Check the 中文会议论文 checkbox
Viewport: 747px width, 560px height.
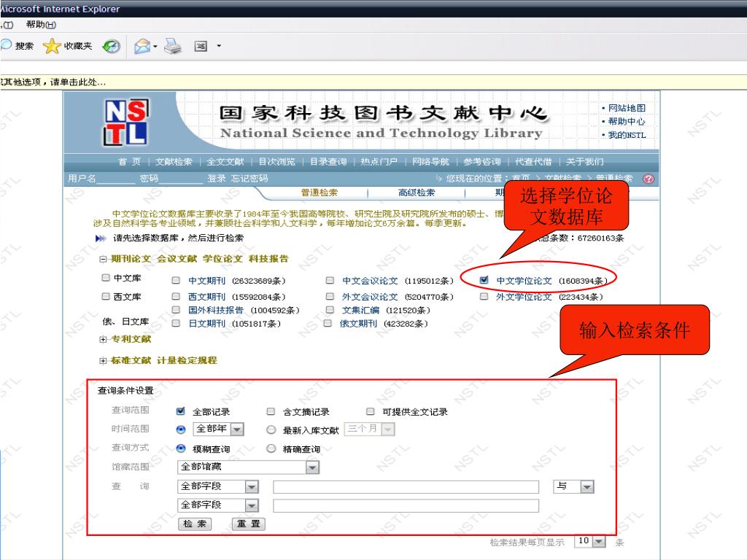pyautogui.click(x=330, y=281)
